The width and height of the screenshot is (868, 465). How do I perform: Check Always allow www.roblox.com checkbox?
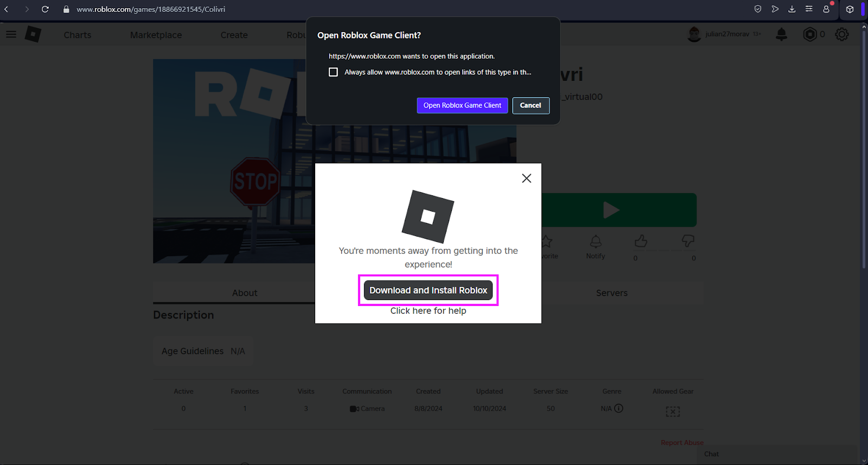coord(333,72)
